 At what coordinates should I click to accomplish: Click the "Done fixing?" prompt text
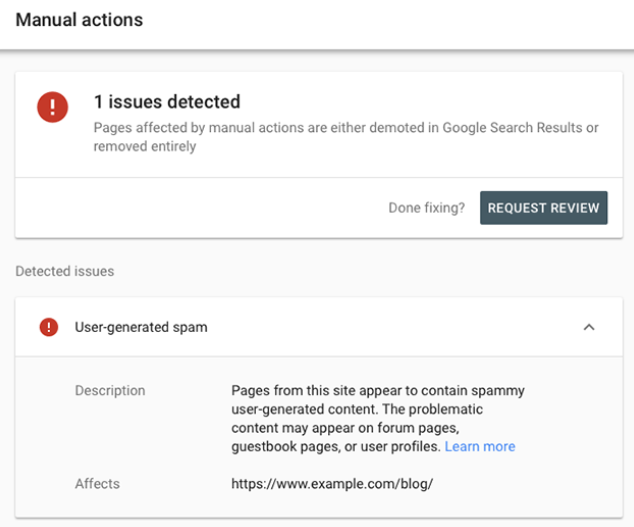426,208
